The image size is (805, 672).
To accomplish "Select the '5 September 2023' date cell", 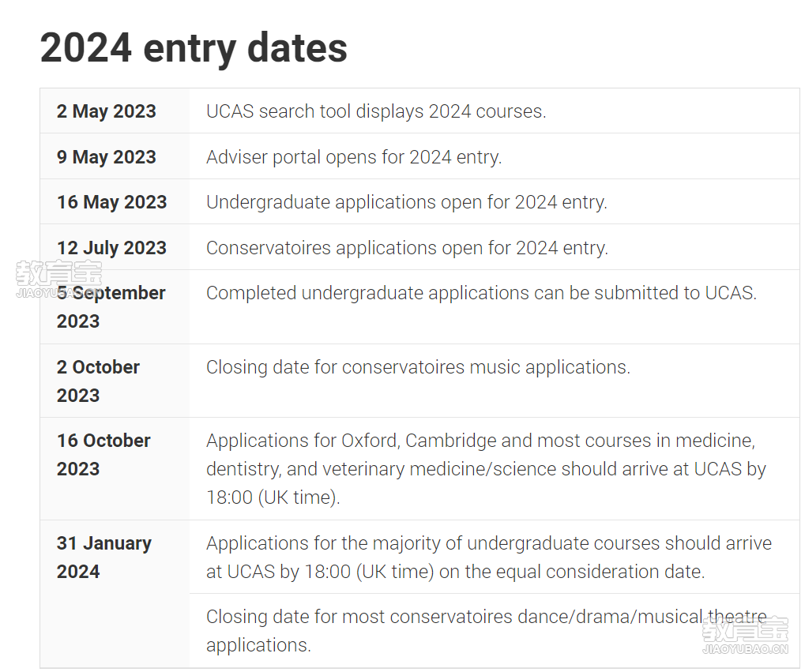I will (115, 307).
